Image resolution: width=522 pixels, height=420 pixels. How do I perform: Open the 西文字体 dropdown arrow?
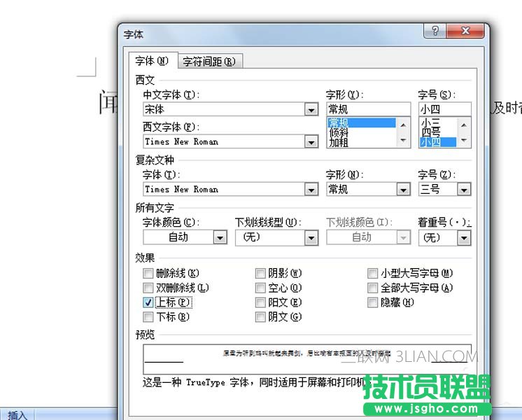[311, 142]
